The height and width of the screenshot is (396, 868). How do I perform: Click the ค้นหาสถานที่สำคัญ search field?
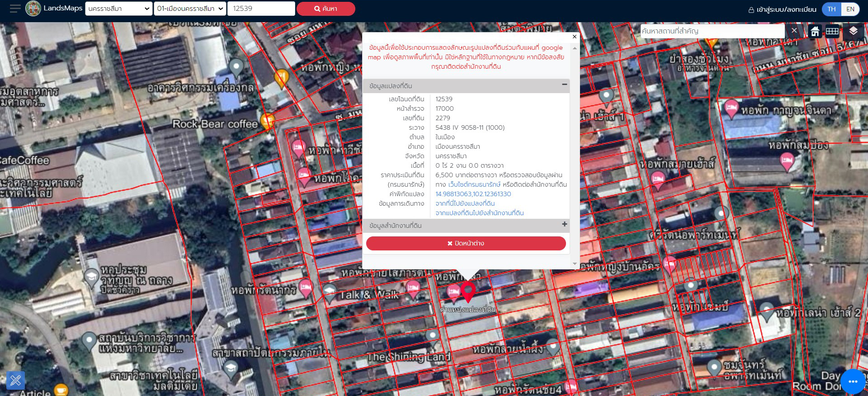click(x=712, y=31)
